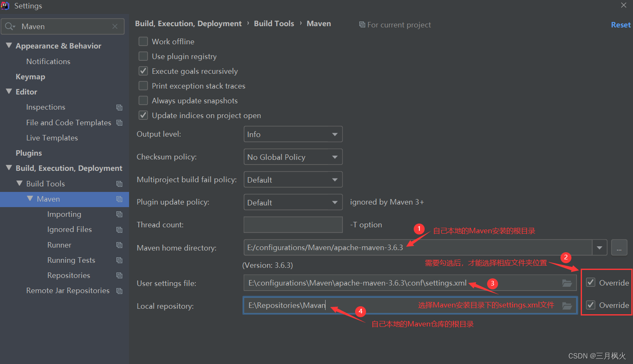The width and height of the screenshot is (633, 364).
Task: Click project-level icon beside Ignored Files
Action: point(119,230)
